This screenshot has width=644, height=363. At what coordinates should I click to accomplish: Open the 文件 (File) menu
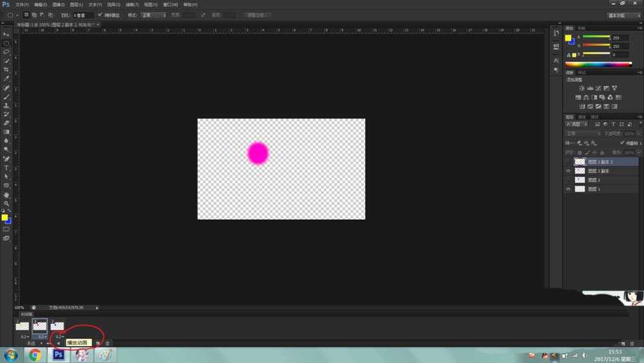[x=22, y=4]
